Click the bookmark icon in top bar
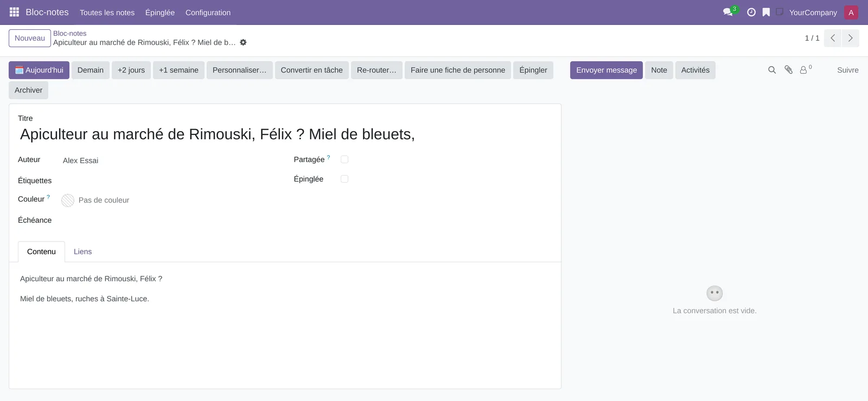Viewport: 868px width, 401px height. click(x=766, y=12)
